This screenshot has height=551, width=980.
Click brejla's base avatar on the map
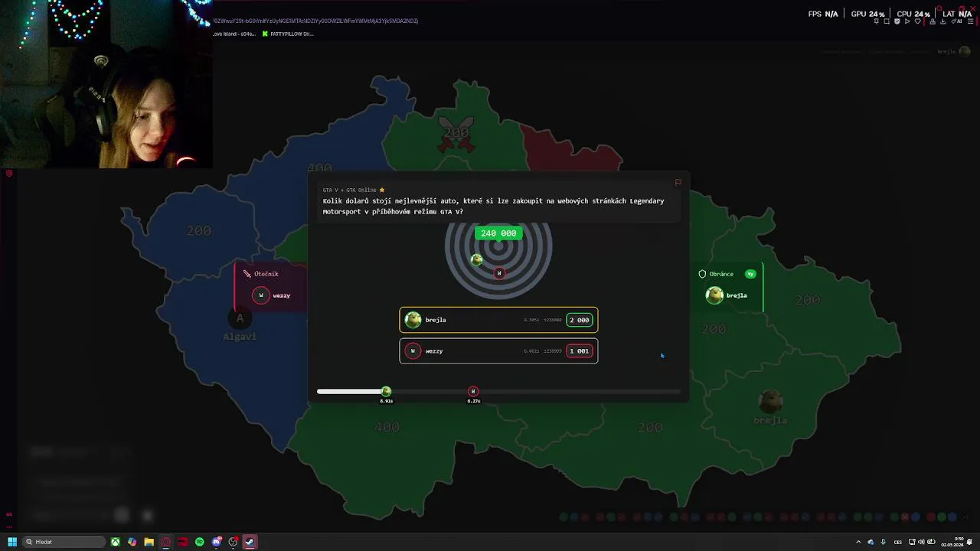point(770,400)
